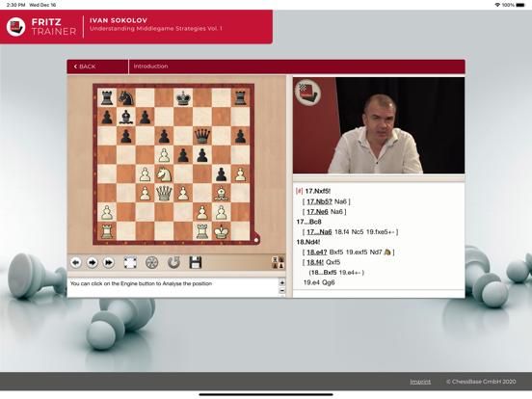Open the Imprint link in footer
This screenshot has width=532, height=399.
(x=420, y=382)
